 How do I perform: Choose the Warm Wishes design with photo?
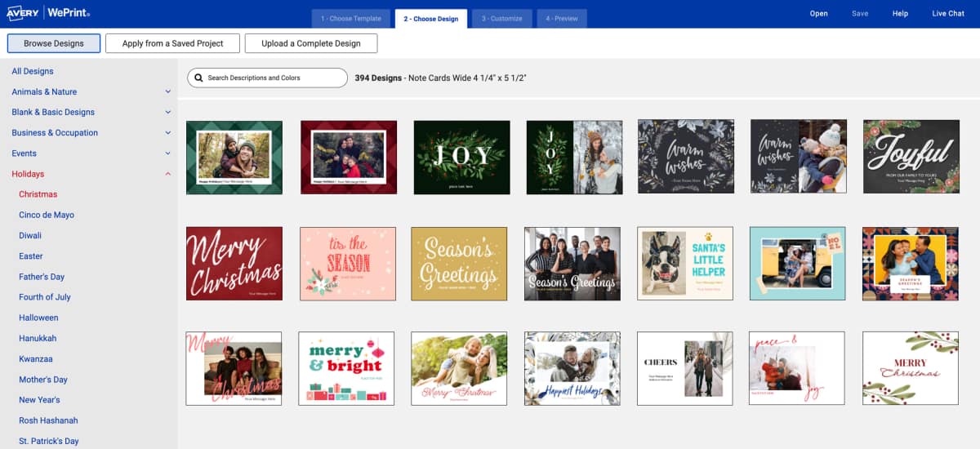coord(799,156)
